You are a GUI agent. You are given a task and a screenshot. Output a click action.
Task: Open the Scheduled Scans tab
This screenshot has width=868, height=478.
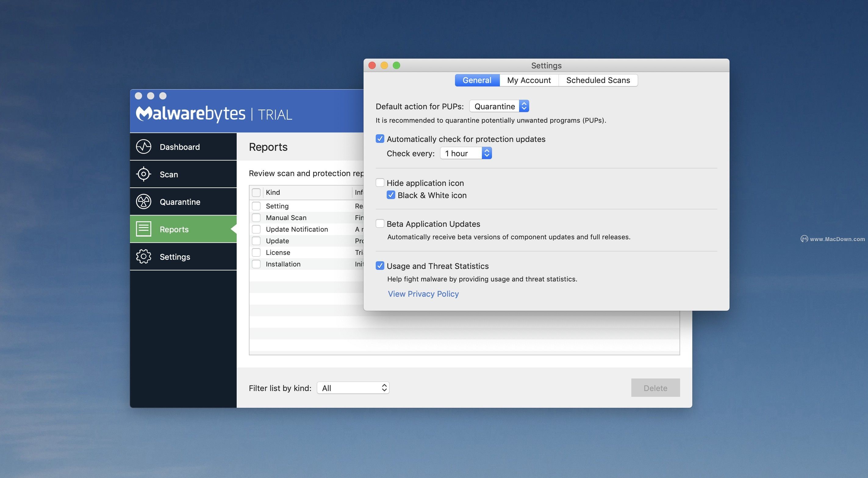[x=598, y=80]
